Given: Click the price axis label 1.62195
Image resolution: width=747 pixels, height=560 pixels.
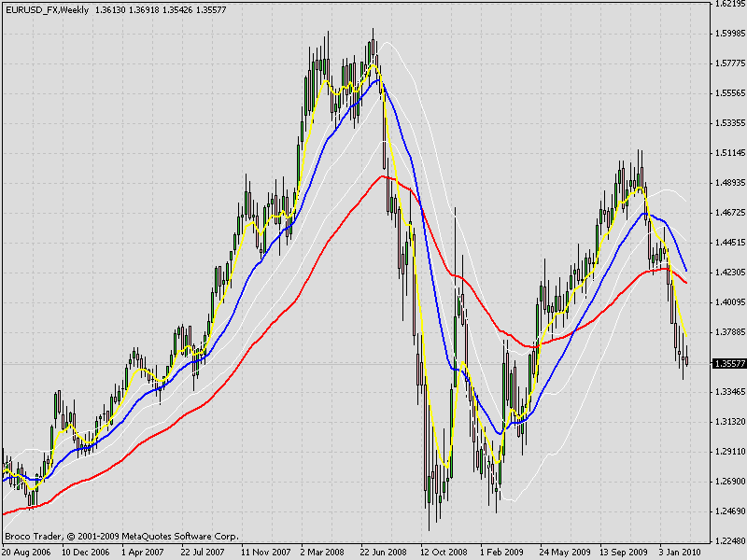Looking at the screenshot, I should coord(730,4).
